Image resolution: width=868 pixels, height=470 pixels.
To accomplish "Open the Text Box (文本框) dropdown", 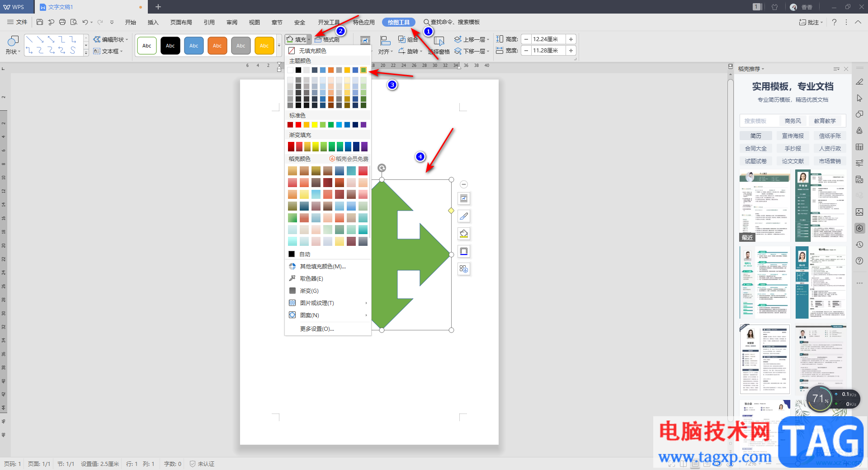I will pyautogui.click(x=108, y=52).
